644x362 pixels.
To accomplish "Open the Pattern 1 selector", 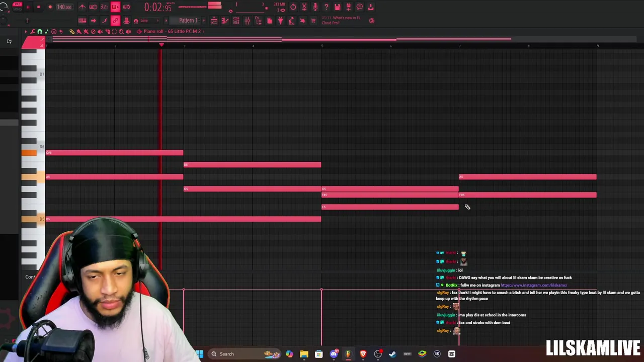I will pos(188,21).
